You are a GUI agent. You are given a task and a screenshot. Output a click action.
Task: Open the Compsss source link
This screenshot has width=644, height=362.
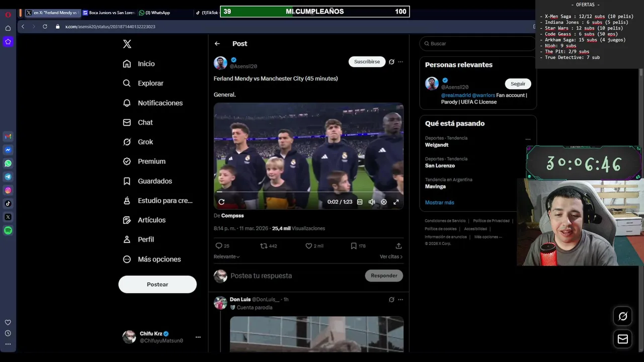232,216
